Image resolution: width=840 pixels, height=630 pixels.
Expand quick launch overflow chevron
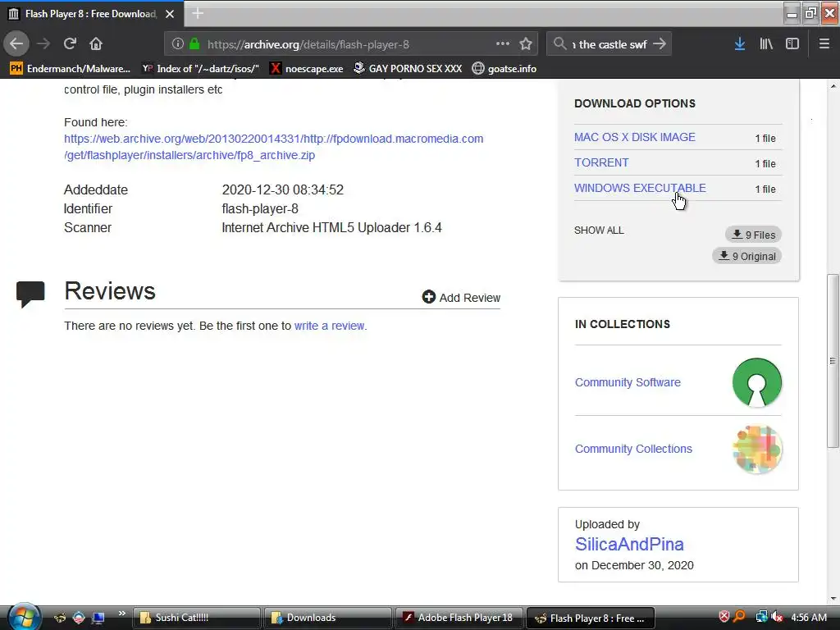point(121,614)
